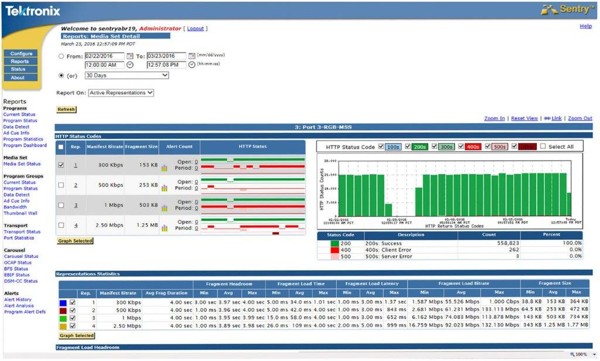
Task: Click the From time field 12:00:00 AM
Action: tap(104, 65)
